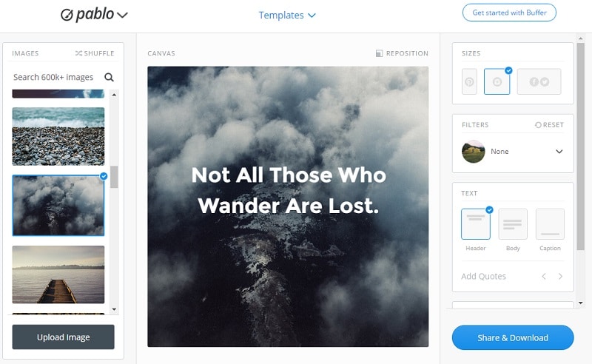
Task: Click the Reset filters icon
Action: tap(538, 124)
